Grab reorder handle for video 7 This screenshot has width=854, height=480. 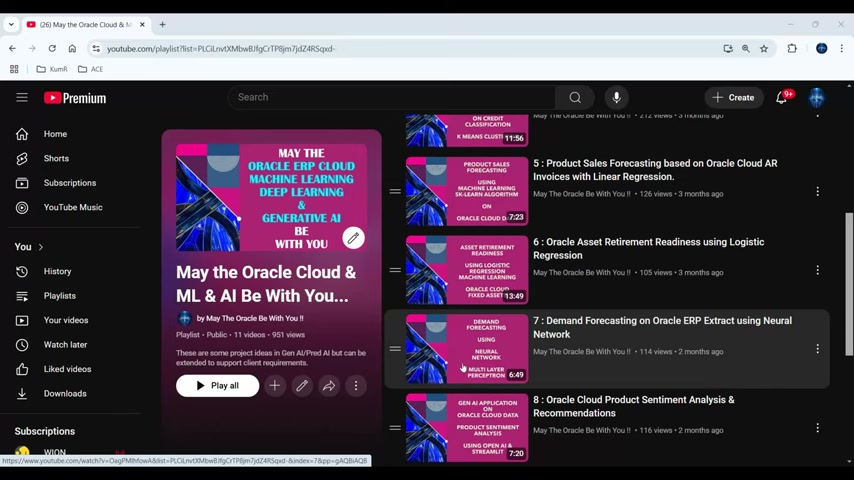pos(395,349)
